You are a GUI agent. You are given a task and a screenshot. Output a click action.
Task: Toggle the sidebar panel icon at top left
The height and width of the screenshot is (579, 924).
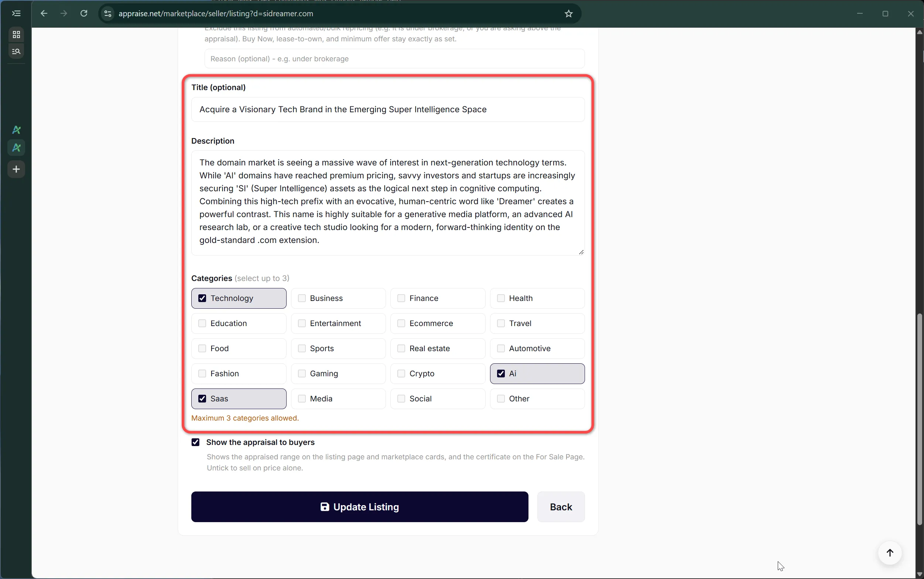[x=16, y=13]
